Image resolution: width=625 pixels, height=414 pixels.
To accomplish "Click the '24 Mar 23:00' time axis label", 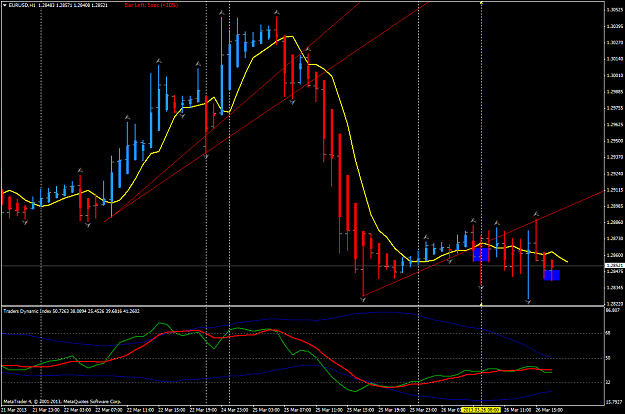I will coord(234,410).
